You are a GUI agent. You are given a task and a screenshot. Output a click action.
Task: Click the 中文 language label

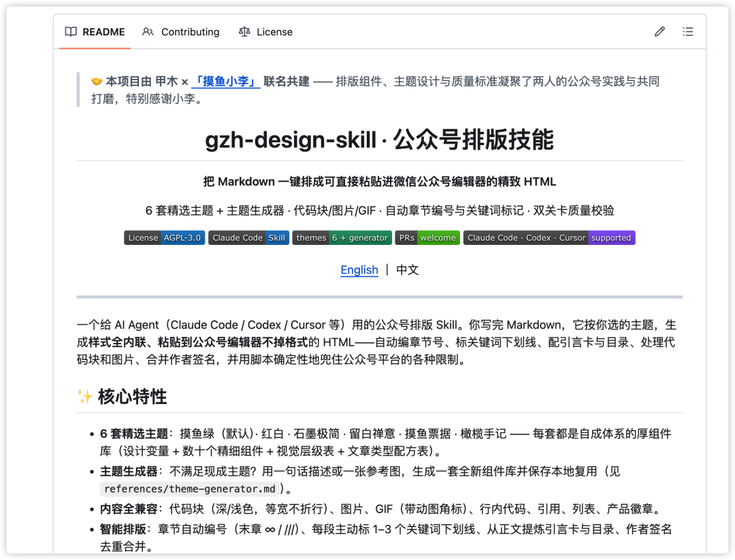408,270
